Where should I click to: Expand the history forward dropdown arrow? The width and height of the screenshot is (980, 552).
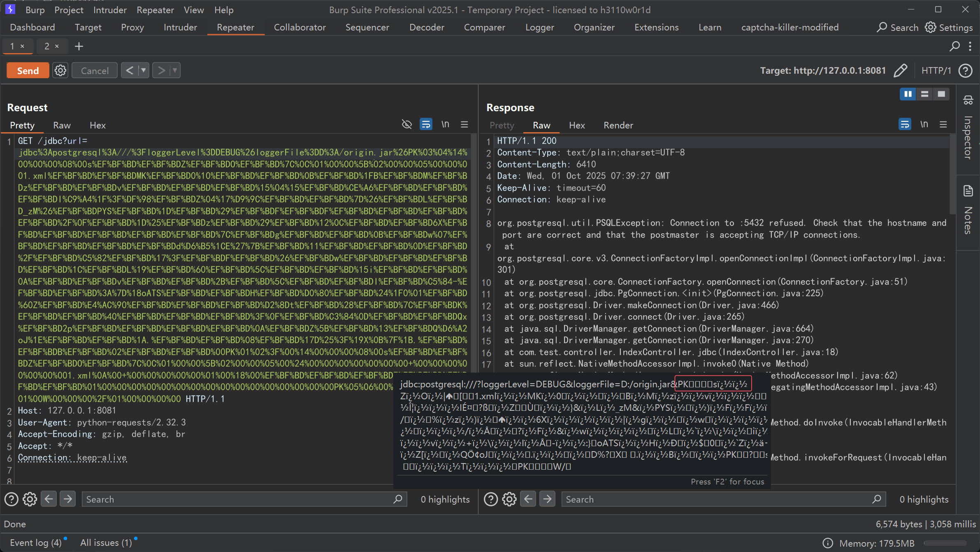click(x=175, y=70)
